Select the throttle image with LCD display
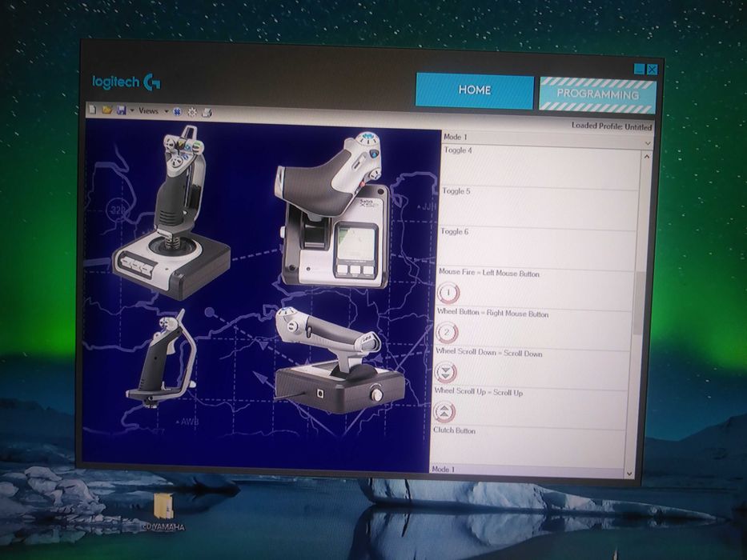Viewport: 747px width, 560px height. click(334, 210)
